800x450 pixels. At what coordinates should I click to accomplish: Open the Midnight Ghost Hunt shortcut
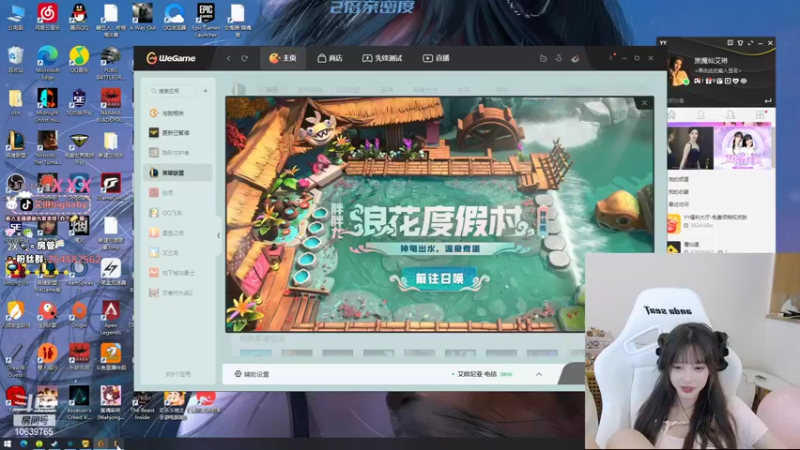click(x=47, y=105)
